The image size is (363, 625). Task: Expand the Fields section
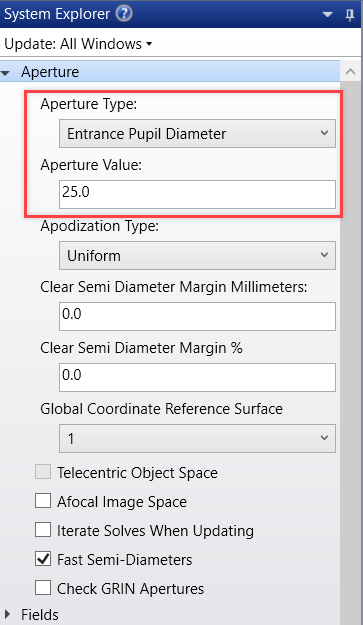tap(6, 614)
